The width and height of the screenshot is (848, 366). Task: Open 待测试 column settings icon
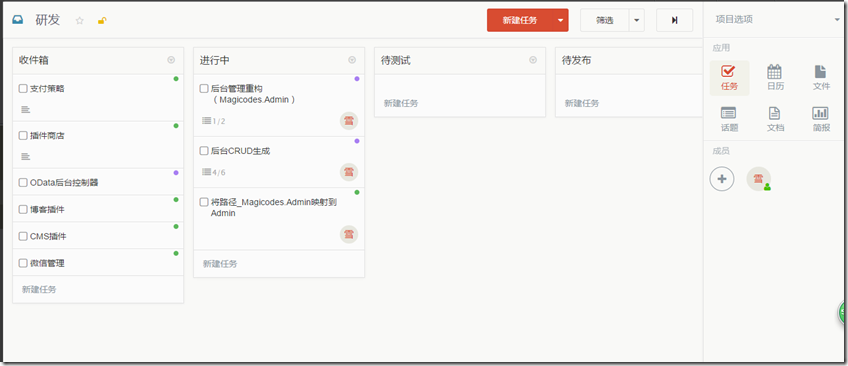point(533,60)
